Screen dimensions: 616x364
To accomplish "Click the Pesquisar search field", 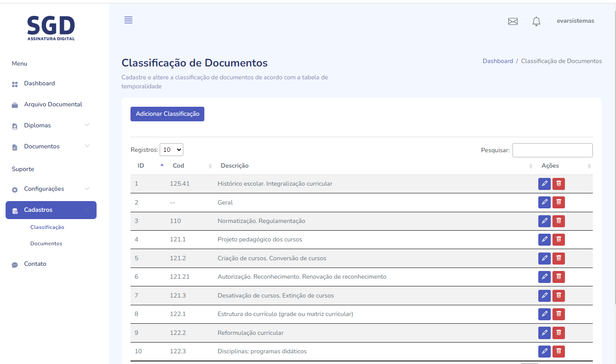I will click(552, 150).
